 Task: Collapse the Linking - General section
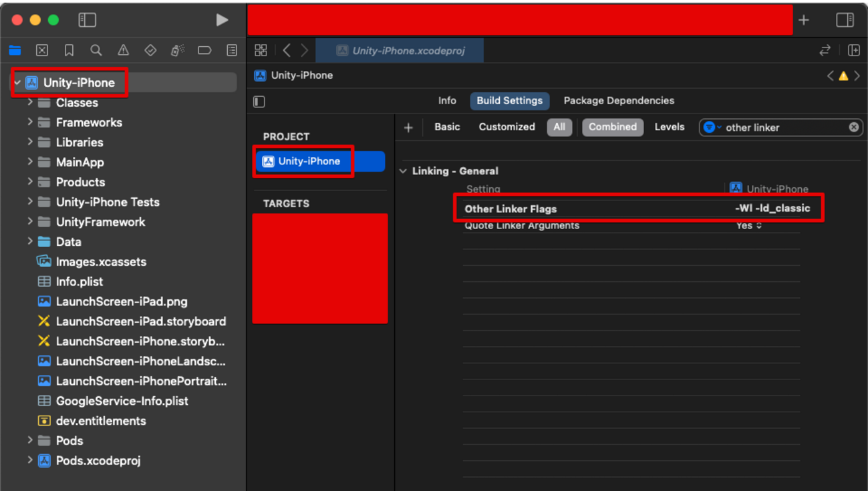pos(404,172)
